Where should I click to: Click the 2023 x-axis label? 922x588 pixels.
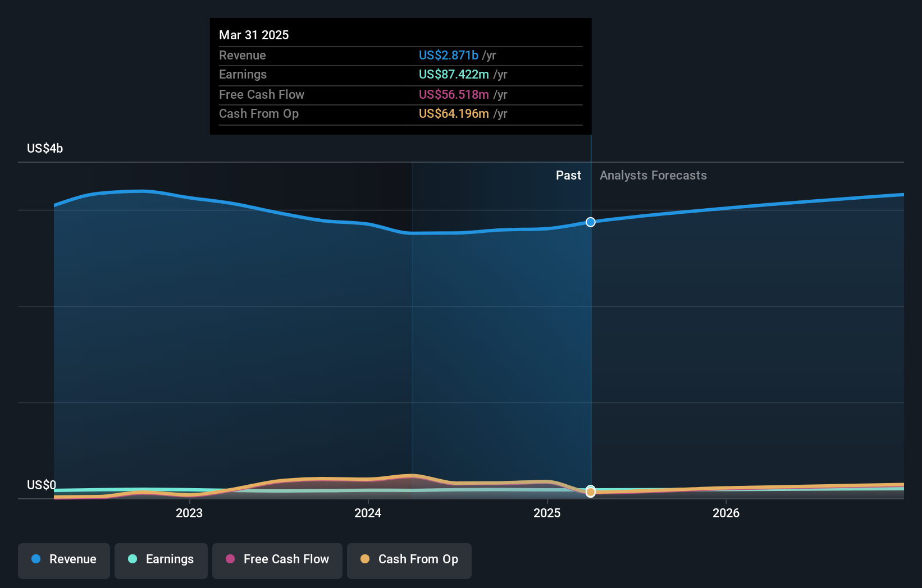tap(189, 513)
